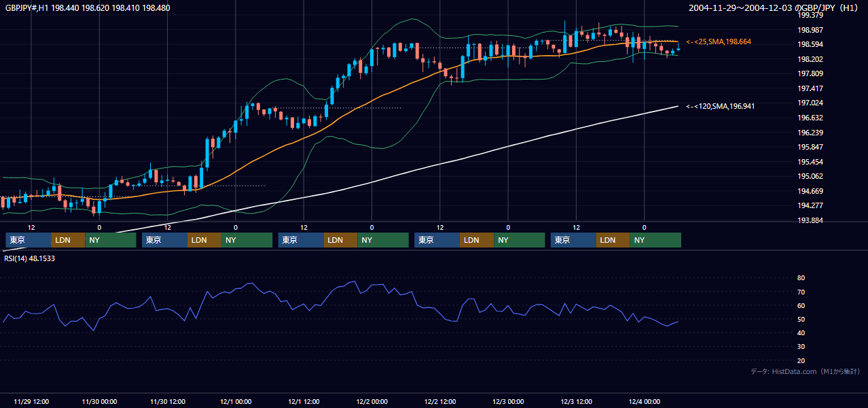
Task: Click RSI scale level 40
Action: coord(801,333)
